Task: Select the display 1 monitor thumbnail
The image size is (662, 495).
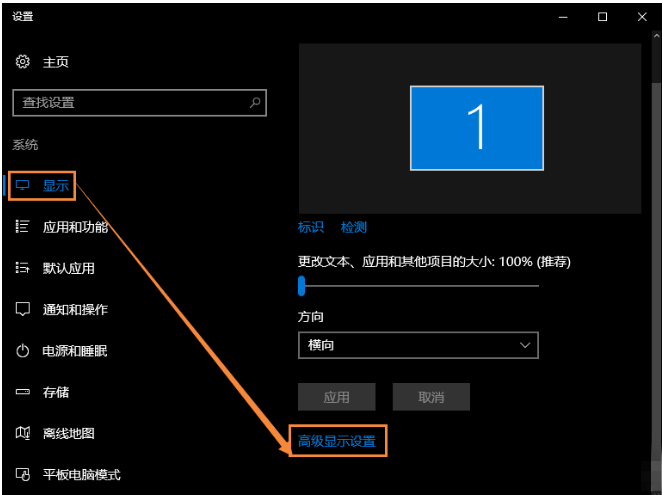Action: pos(477,128)
